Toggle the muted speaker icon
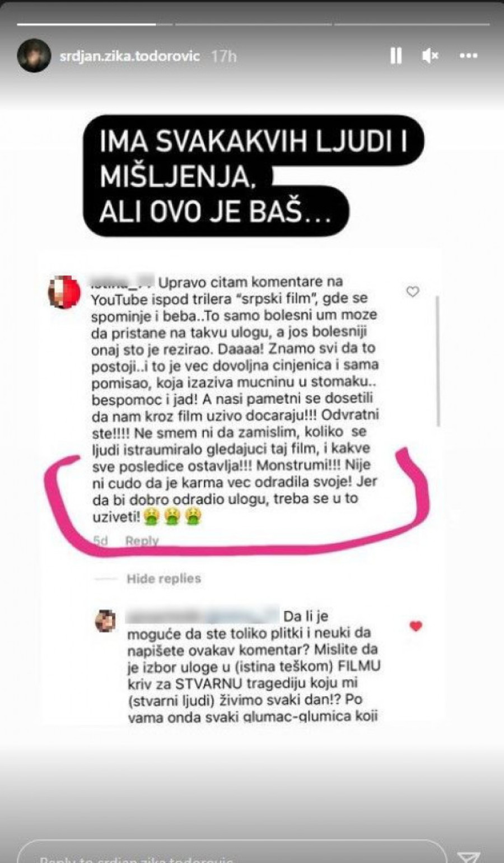The image size is (504, 863). pos(430,55)
